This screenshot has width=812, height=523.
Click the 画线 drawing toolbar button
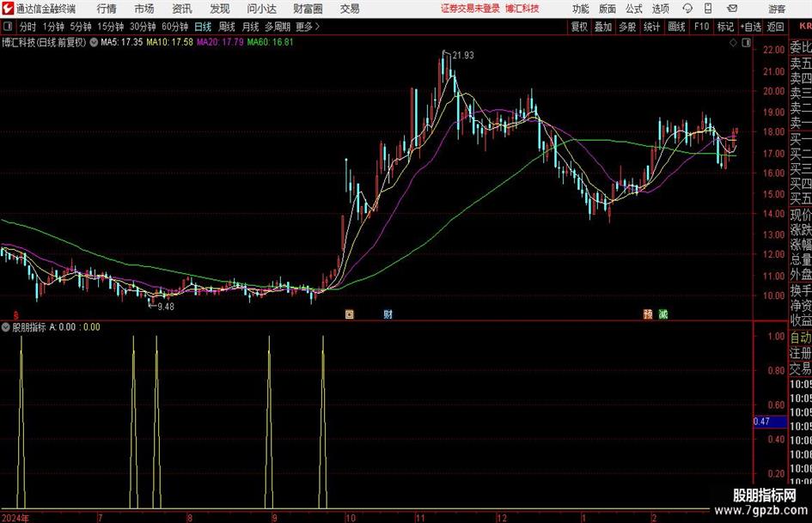(x=676, y=27)
